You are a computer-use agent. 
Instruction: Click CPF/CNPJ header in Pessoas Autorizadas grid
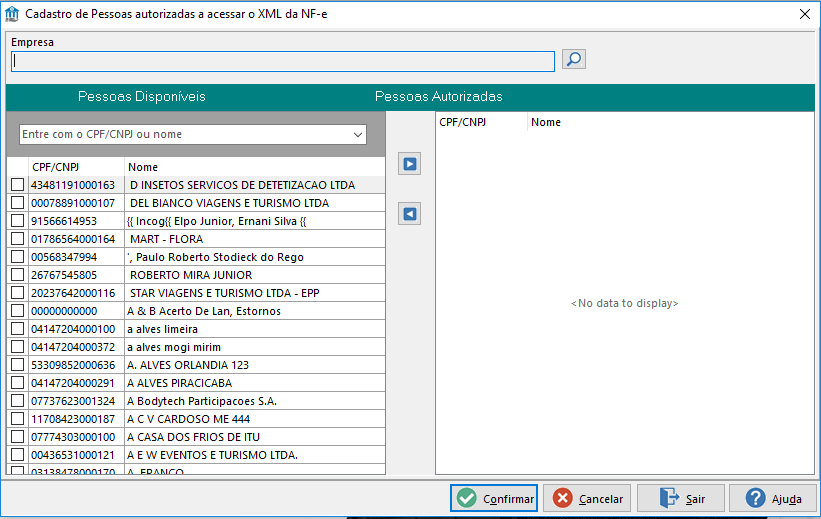[482, 122]
